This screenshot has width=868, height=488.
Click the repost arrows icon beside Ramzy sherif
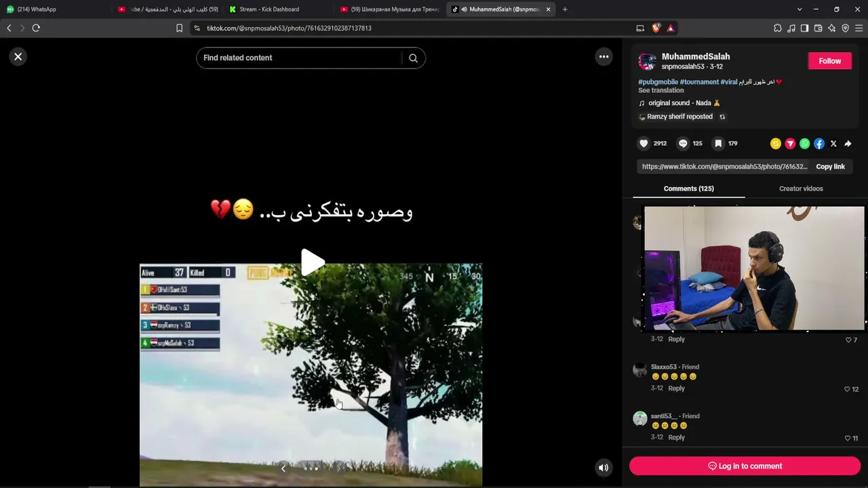pos(722,117)
